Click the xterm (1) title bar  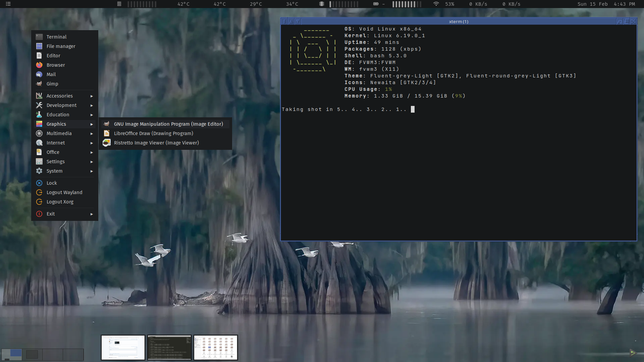pos(458,22)
